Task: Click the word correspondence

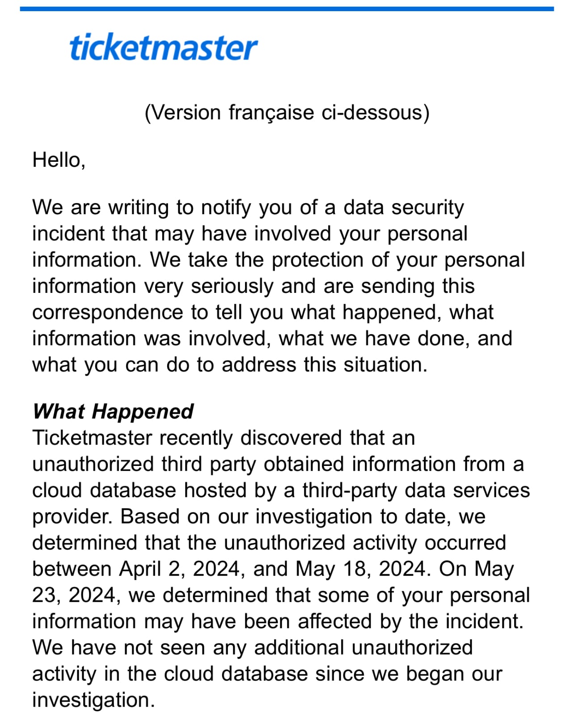Action: tap(108, 313)
